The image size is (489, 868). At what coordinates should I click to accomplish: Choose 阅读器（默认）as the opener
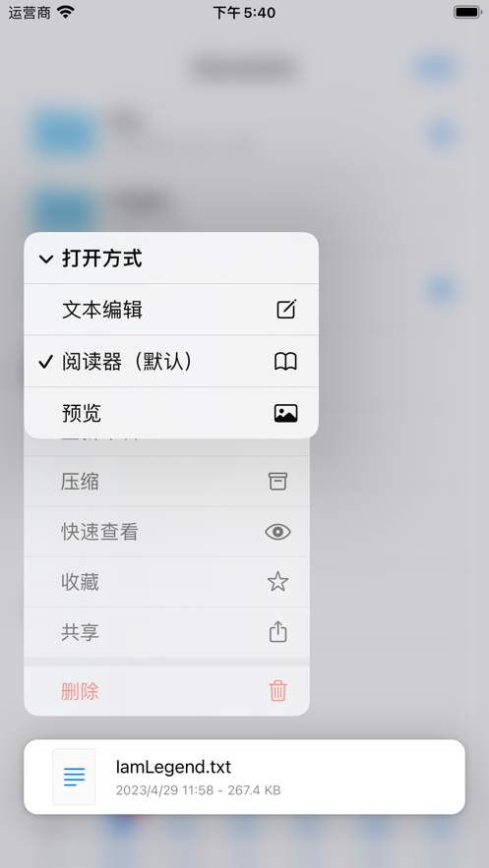[x=171, y=362]
